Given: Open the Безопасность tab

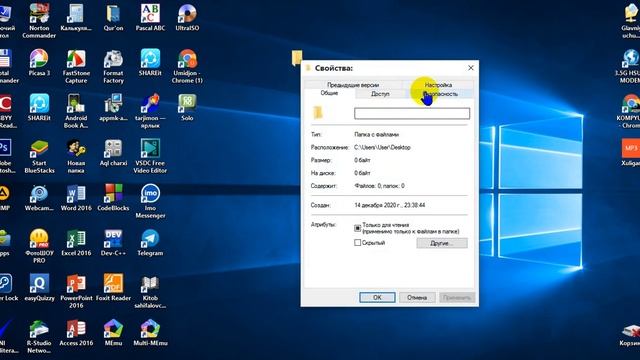Looking at the screenshot, I should [440, 94].
